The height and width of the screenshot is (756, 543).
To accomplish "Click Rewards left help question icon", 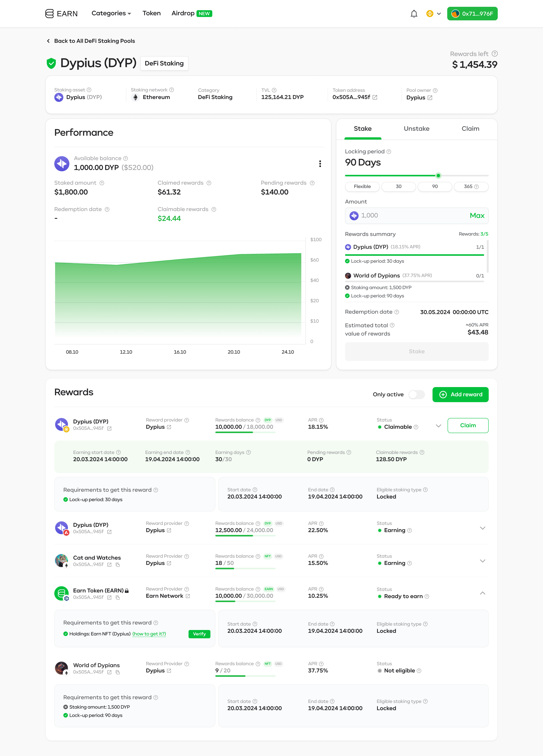I will [x=495, y=54].
